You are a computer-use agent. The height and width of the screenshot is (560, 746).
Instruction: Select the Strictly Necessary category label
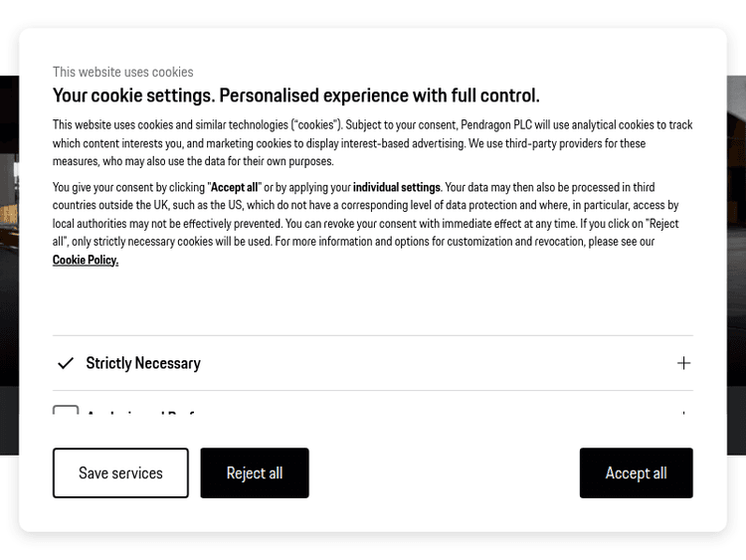click(143, 363)
